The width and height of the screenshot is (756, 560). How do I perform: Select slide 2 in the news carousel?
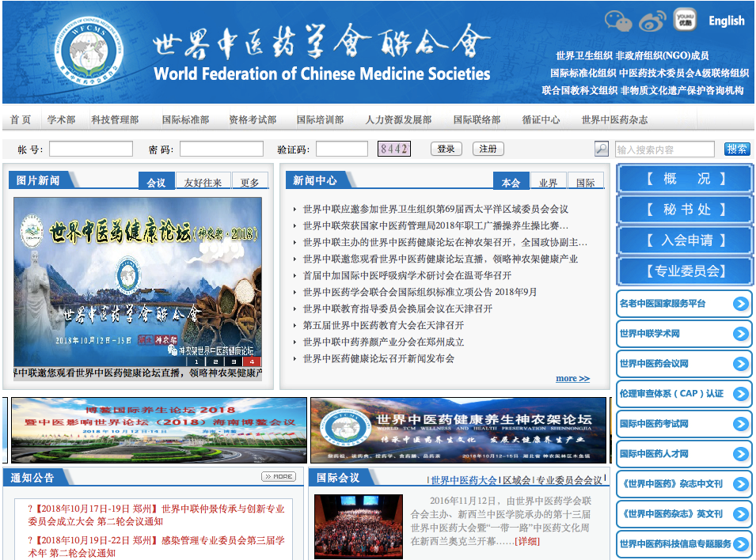click(215, 361)
